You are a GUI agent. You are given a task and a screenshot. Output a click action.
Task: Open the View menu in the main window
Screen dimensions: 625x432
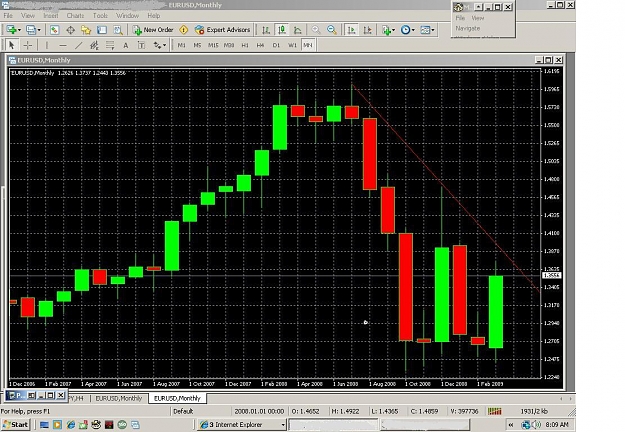[x=28, y=16]
